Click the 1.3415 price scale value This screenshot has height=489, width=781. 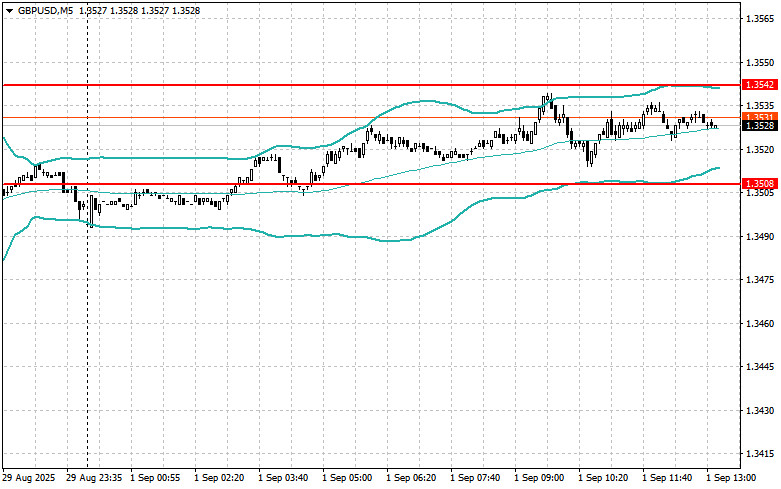760,454
